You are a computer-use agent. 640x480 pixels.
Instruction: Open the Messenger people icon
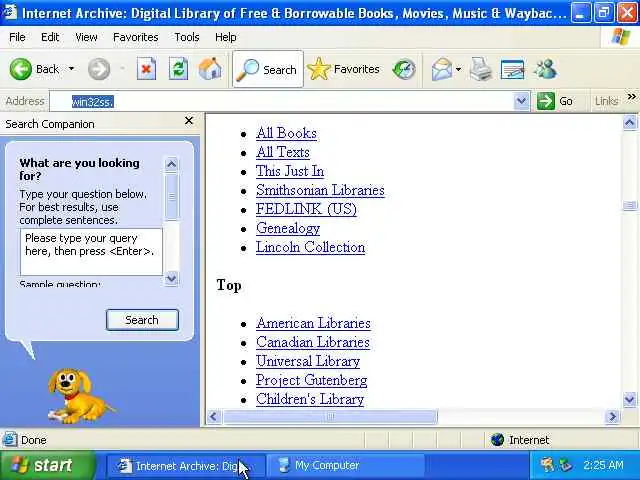tap(545, 69)
